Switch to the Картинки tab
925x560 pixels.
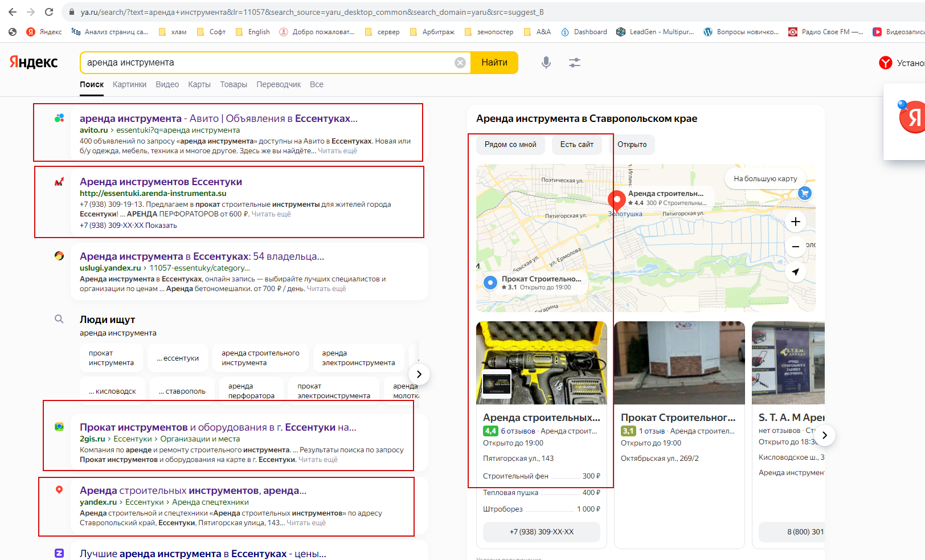pos(129,84)
